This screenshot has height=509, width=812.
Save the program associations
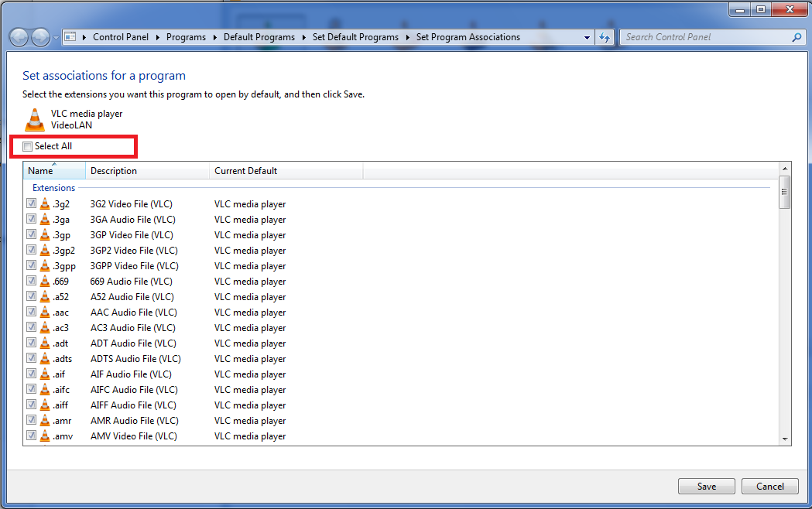pyautogui.click(x=707, y=487)
